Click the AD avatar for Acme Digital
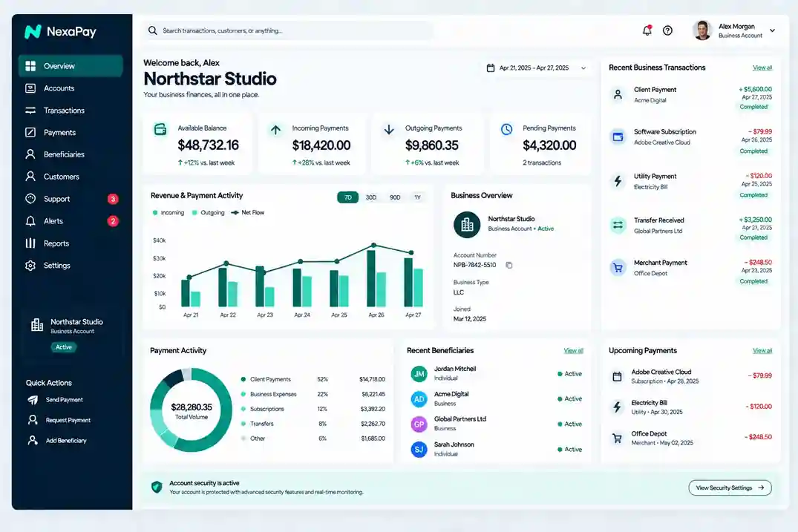The width and height of the screenshot is (798, 532). click(x=419, y=399)
